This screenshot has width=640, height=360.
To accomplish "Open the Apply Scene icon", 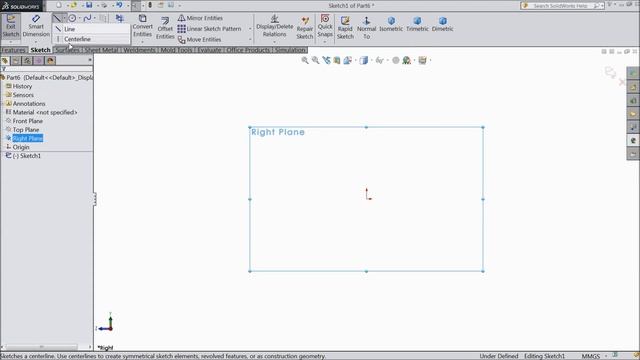I will (407, 60).
